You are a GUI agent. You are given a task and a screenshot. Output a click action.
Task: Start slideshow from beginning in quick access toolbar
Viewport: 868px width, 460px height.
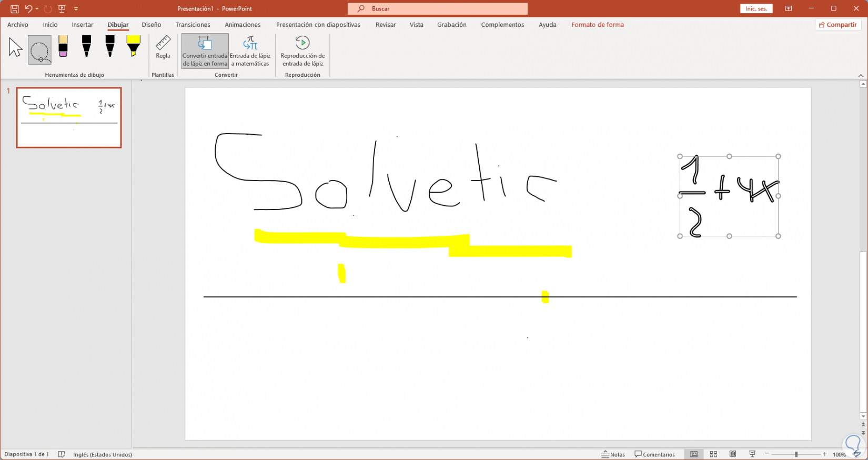pos(62,9)
